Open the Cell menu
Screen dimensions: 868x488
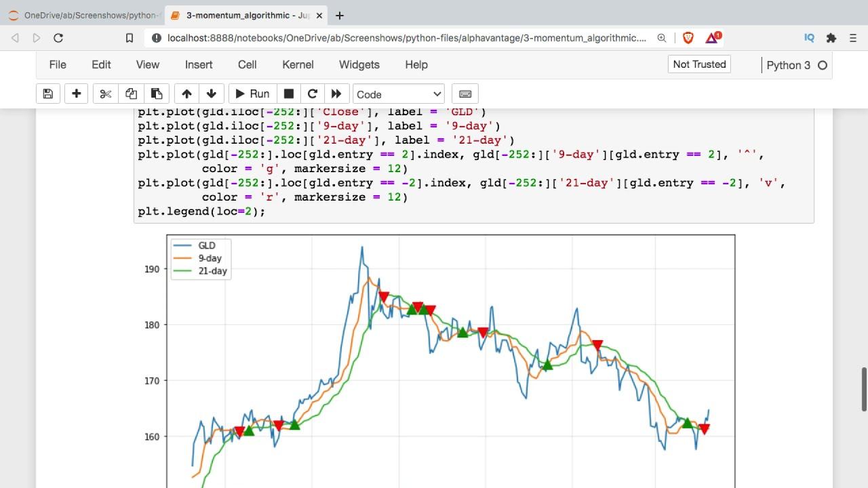(x=248, y=64)
